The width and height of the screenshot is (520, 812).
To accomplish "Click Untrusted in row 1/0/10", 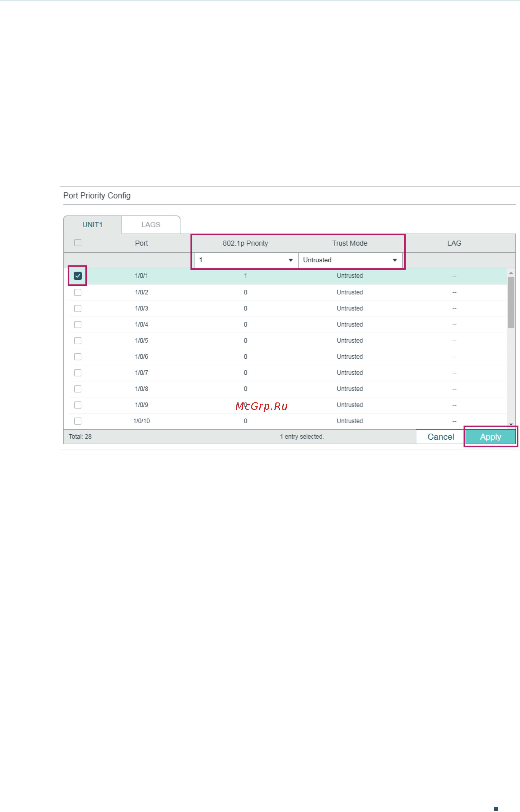I will 350,421.
